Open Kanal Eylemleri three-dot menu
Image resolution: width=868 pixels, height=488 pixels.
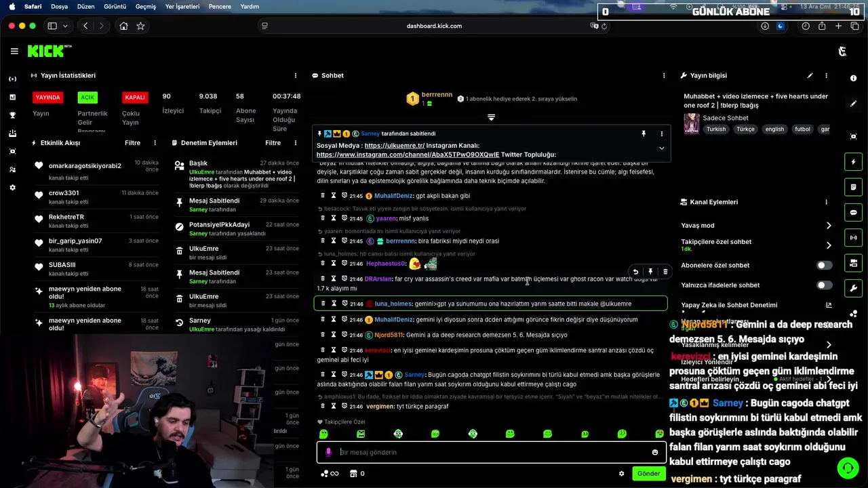click(826, 202)
